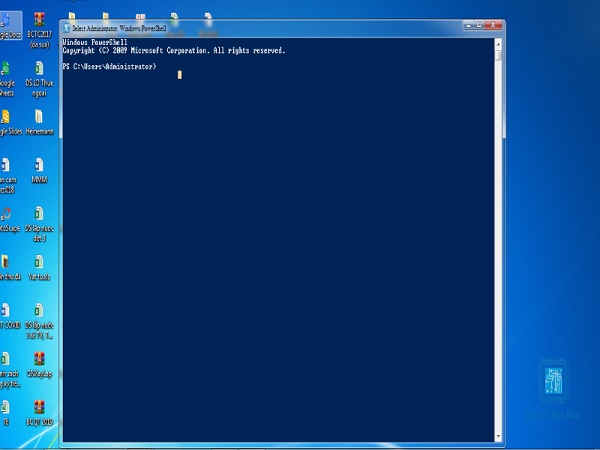Select the Google Docs desktop shortcut

[10, 26]
